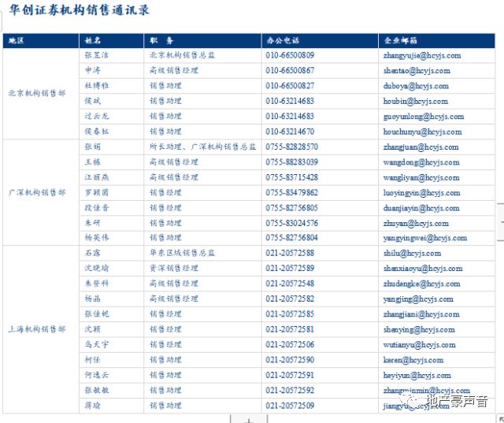Image resolution: width=504 pixels, height=423 pixels.
Task: Select phone number 021-20572591
Action: 290,375
